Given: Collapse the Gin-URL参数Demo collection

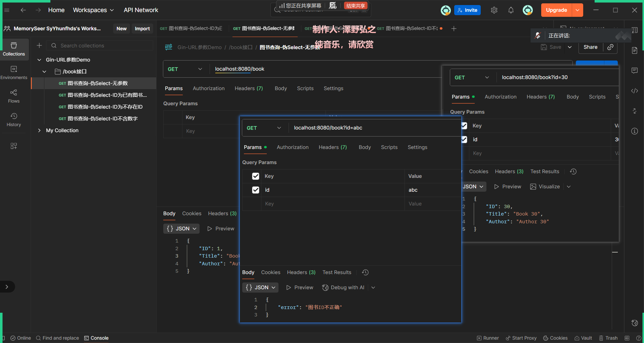Looking at the screenshot, I should point(39,60).
